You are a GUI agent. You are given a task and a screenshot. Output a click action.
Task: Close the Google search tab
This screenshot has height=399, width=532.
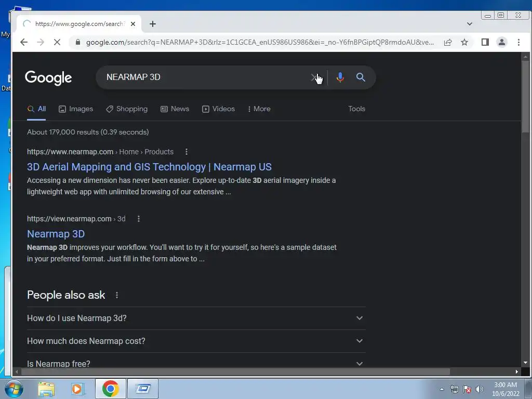click(x=133, y=24)
